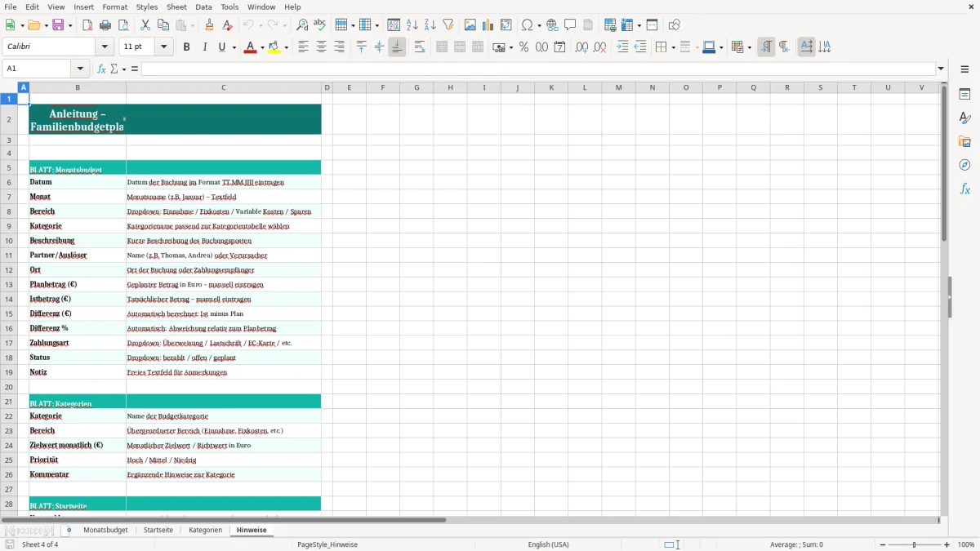Sort descending Z to A
This screenshot has height=551, width=980.
(x=430, y=25)
